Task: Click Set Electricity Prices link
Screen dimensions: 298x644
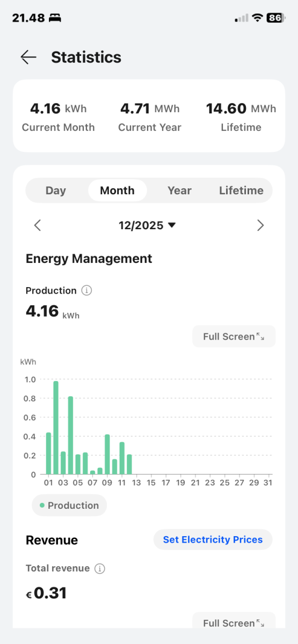Action: [x=213, y=539]
